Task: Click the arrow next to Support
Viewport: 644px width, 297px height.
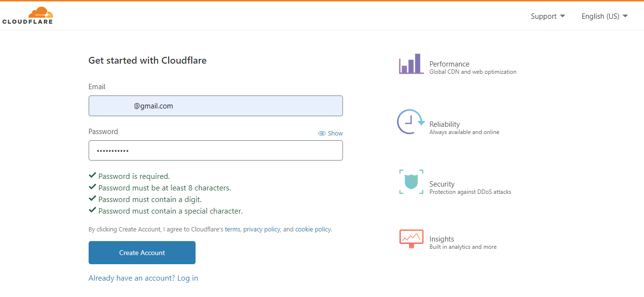Action: click(562, 16)
